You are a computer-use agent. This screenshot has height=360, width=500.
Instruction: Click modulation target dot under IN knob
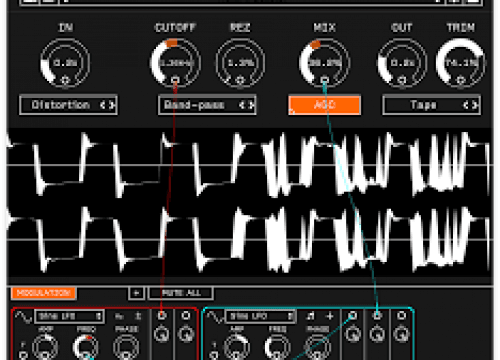tap(65, 80)
